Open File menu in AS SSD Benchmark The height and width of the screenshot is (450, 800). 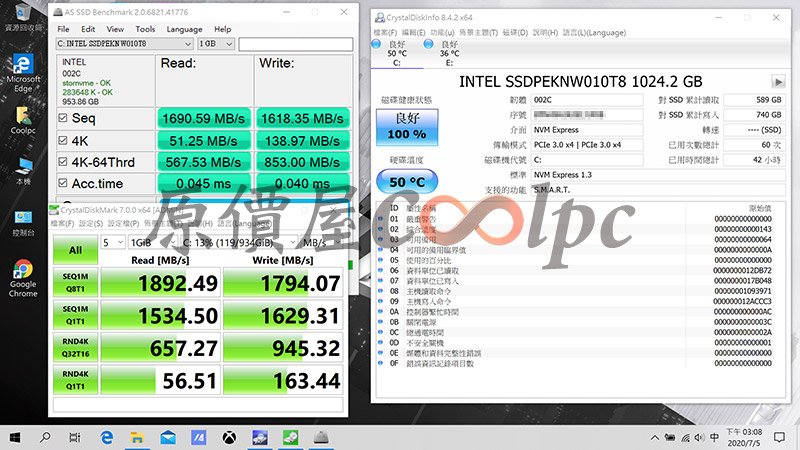pos(63,29)
